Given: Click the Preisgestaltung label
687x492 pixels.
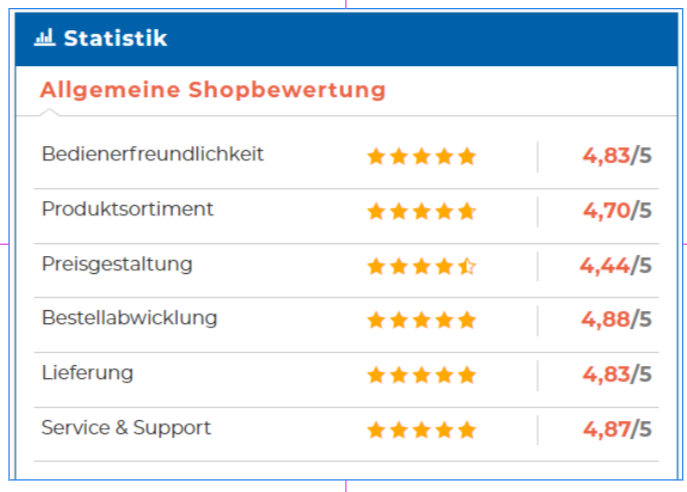Looking at the screenshot, I should click(x=117, y=265).
